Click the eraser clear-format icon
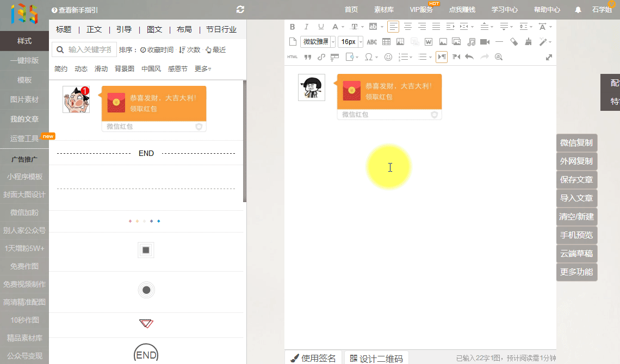The height and width of the screenshot is (364, 620). pyautogui.click(x=514, y=42)
